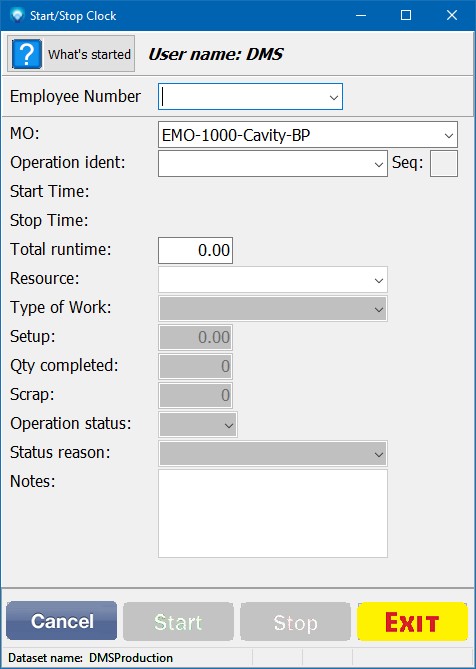Open the What's started button
The image size is (476, 669).
click(71, 54)
